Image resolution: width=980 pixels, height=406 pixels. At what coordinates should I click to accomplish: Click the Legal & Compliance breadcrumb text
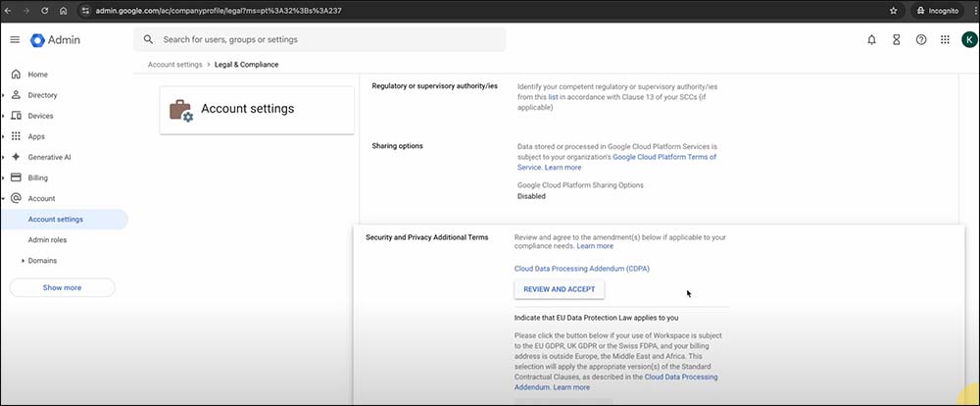pos(247,65)
